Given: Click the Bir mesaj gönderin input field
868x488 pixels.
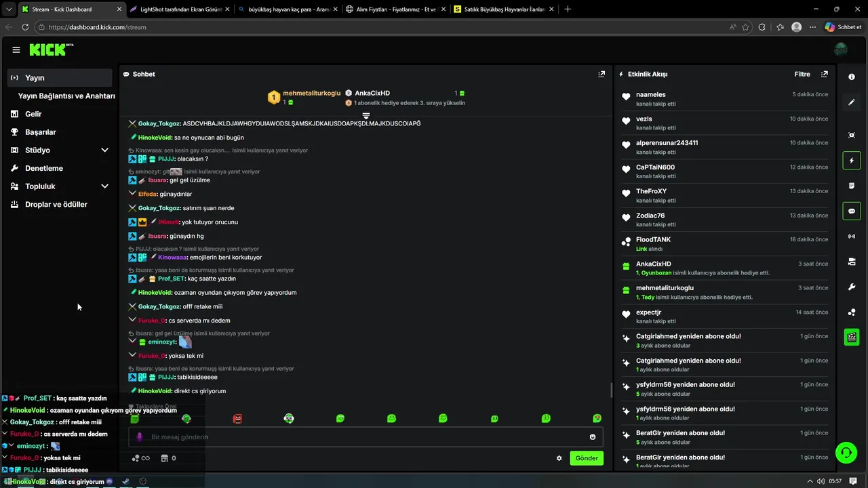Looking at the screenshot, I should [x=366, y=437].
